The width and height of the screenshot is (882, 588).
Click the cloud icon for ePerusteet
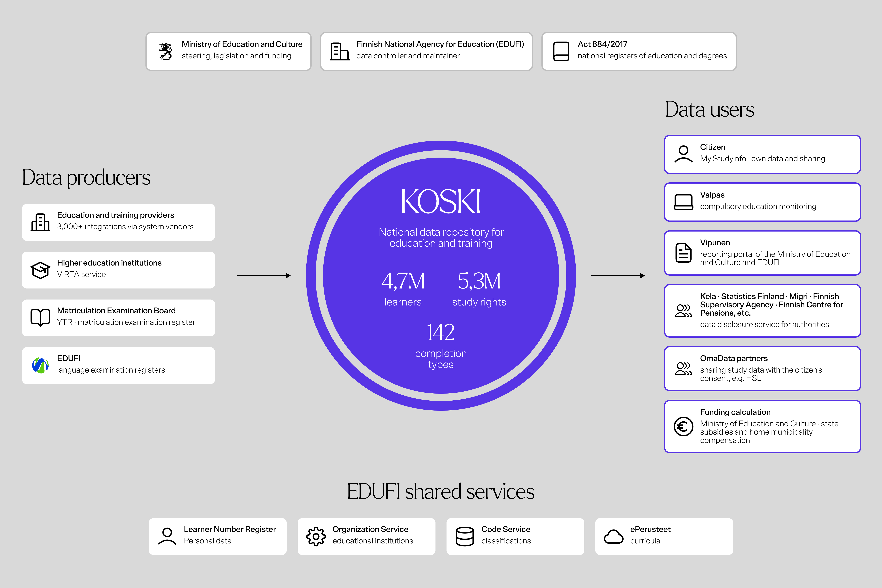pos(614,536)
